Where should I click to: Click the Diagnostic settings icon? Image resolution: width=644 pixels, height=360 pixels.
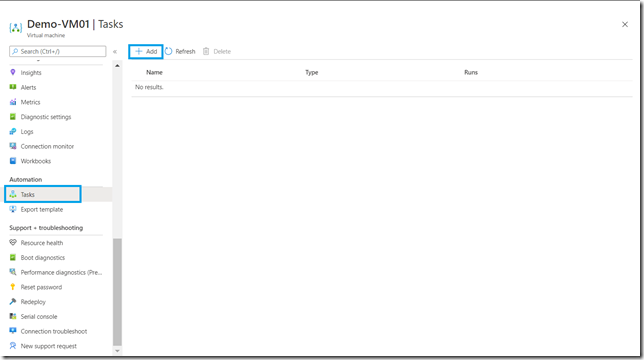13,117
